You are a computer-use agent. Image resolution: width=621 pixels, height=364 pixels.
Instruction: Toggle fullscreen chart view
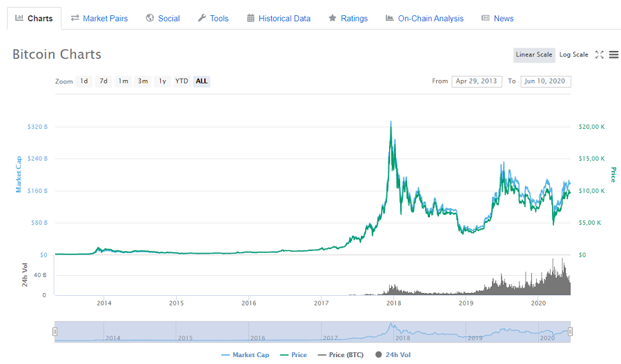[x=599, y=54]
